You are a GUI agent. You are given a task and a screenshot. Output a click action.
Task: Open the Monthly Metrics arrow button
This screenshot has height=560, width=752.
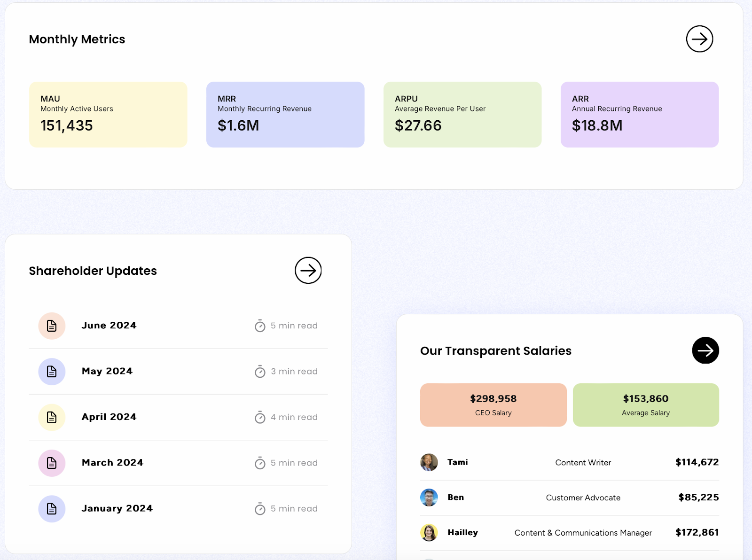699,39
